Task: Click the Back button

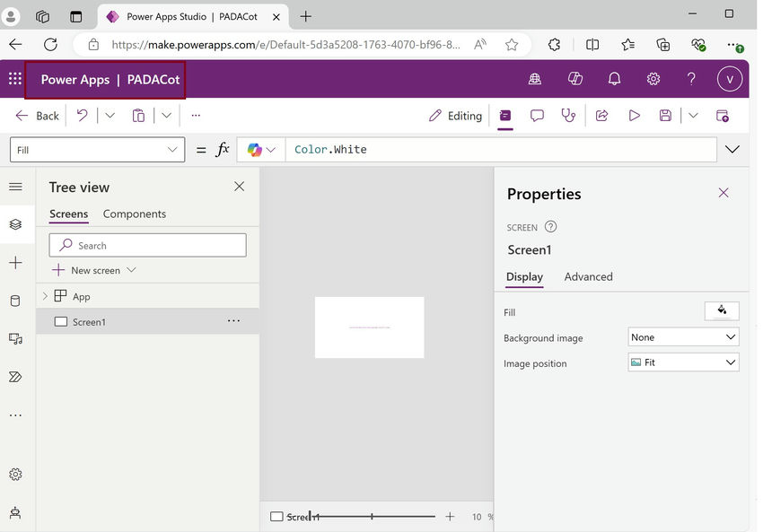Action: (x=37, y=116)
